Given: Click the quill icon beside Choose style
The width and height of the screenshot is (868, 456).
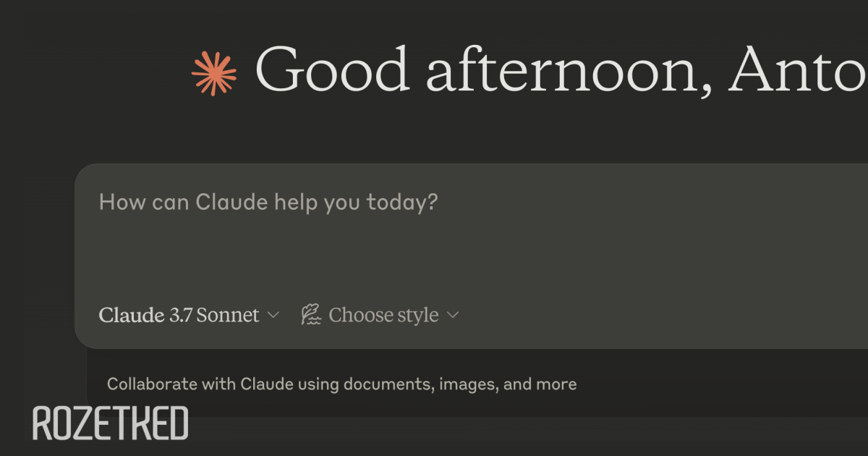Looking at the screenshot, I should click(311, 315).
